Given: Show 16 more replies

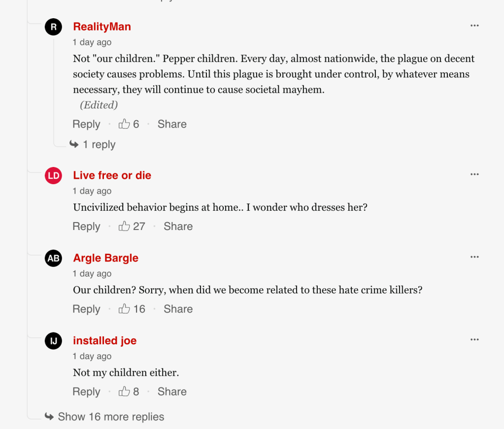Looking at the screenshot, I should 110,417.
